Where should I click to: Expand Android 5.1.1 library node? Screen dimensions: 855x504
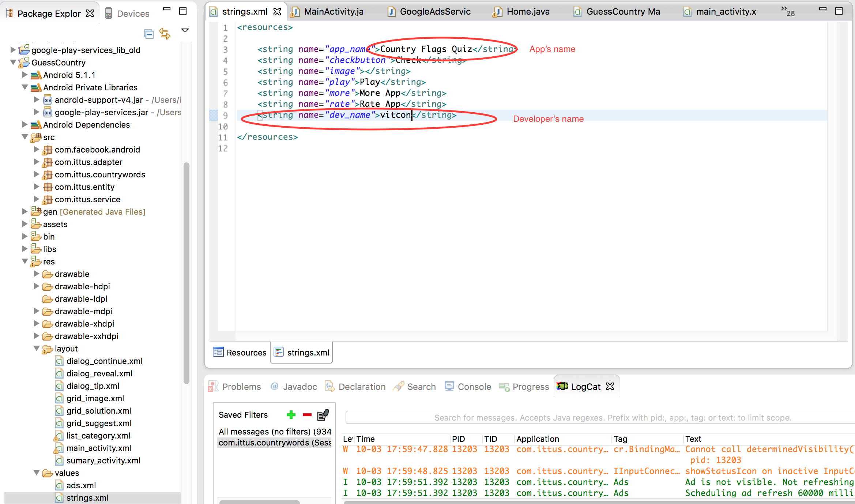coord(25,75)
